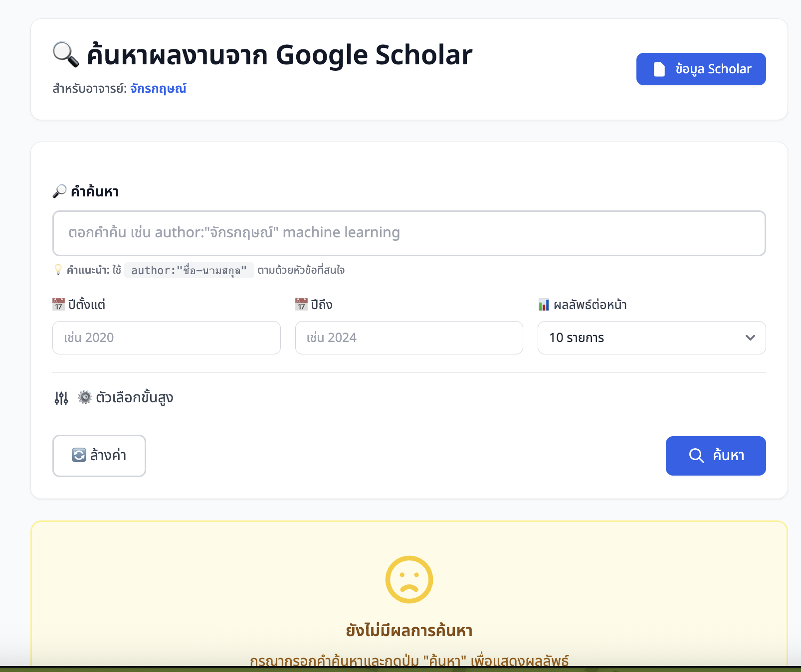Click the magnifier icon next to คำค้นหา label

click(x=59, y=190)
